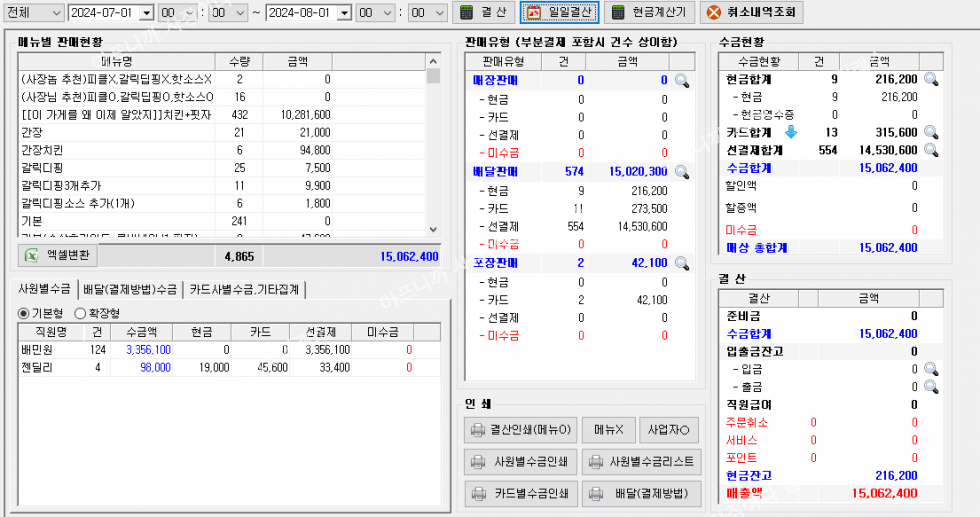Screen dimensions: 980x517
Task: Open 카드합계 details via magnifier icon
Action: click(x=930, y=132)
